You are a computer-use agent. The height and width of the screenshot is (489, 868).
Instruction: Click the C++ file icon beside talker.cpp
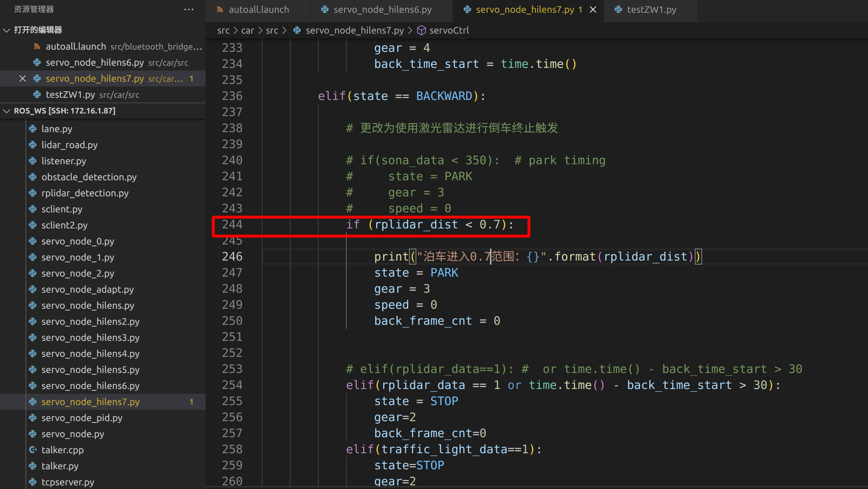point(33,450)
